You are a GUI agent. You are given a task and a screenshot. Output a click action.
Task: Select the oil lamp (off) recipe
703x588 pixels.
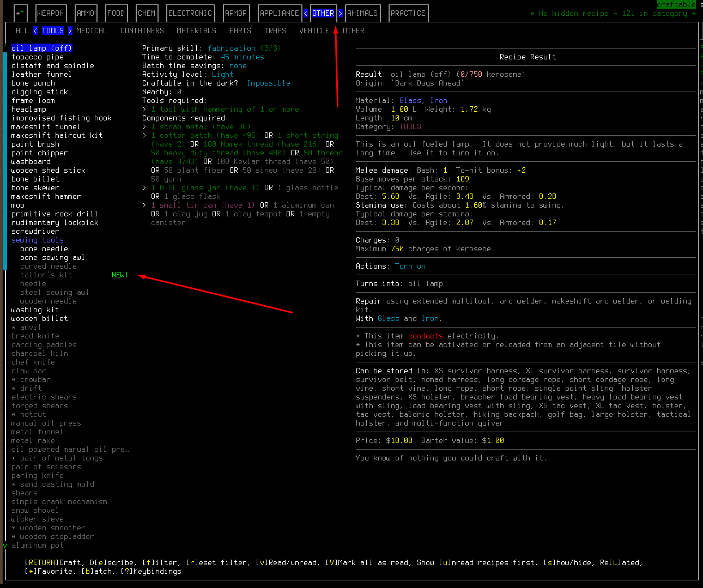(x=41, y=48)
